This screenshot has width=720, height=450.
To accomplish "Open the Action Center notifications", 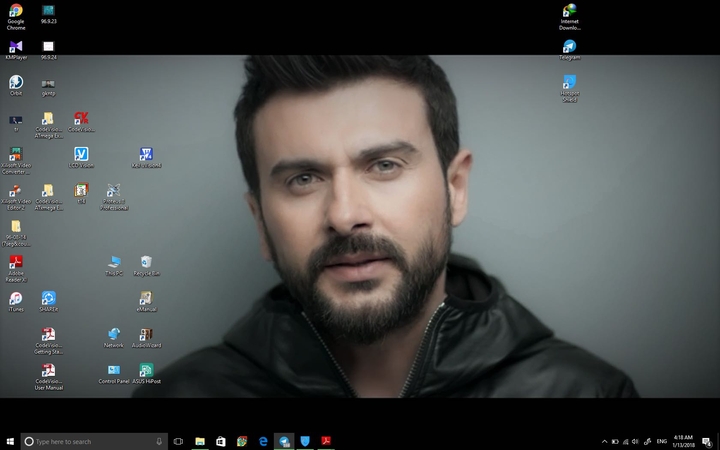I will click(x=707, y=442).
